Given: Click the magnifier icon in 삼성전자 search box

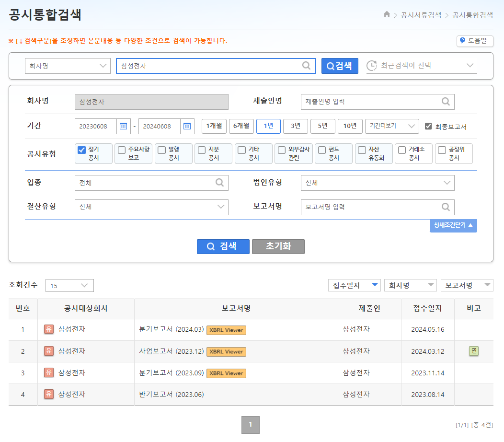Looking at the screenshot, I should [306, 66].
